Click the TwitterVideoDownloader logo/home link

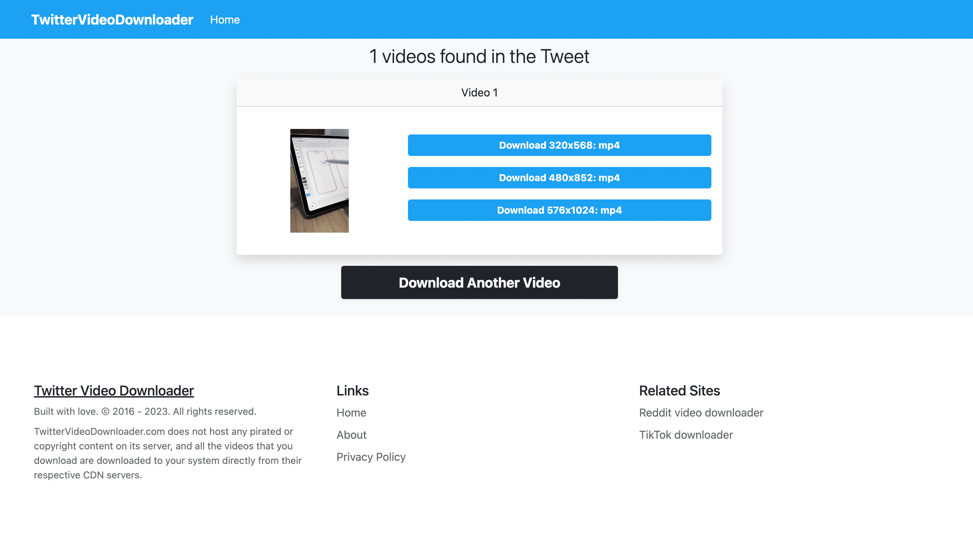(x=113, y=19)
